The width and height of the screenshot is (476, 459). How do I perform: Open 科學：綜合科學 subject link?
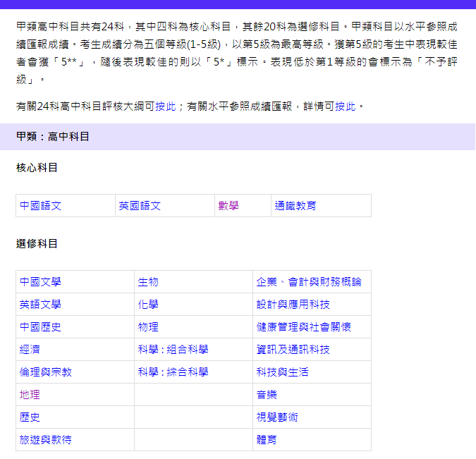(x=173, y=372)
